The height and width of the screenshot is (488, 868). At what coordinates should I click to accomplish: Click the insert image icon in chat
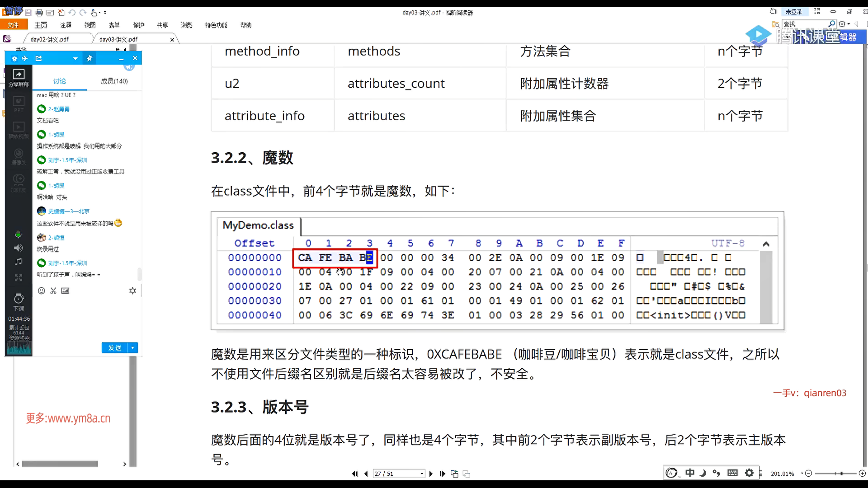pos(65,291)
